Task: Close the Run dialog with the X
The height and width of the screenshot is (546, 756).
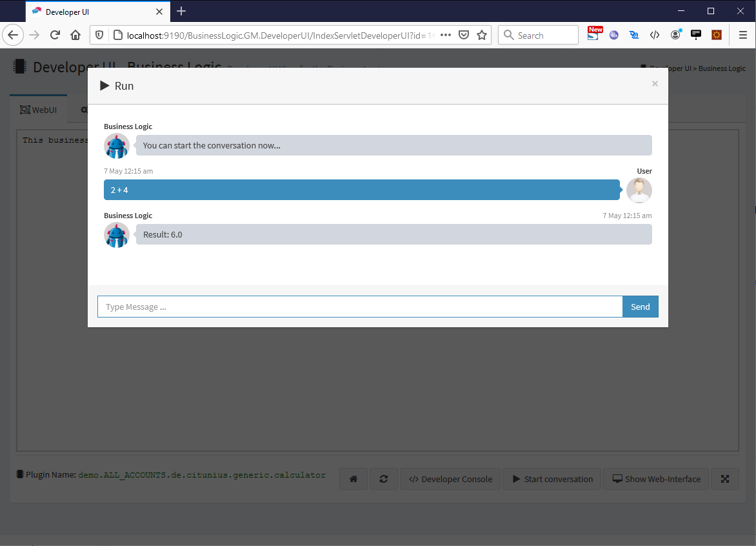Action: pos(655,83)
